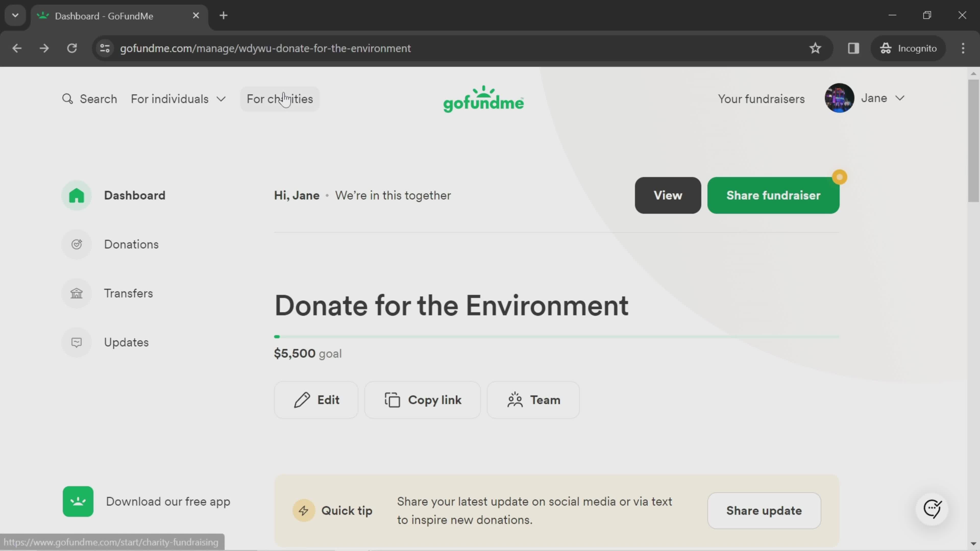Select the For charities menu item

(x=279, y=99)
